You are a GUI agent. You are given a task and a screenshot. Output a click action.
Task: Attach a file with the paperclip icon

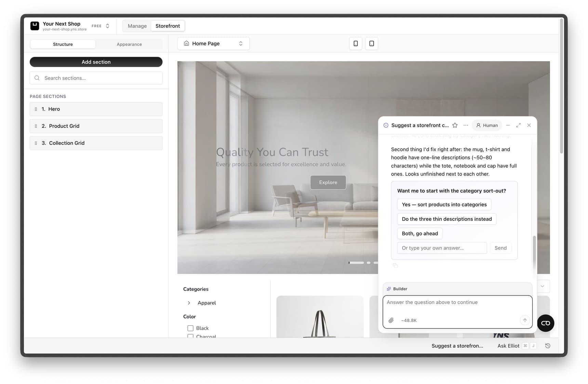pos(391,320)
